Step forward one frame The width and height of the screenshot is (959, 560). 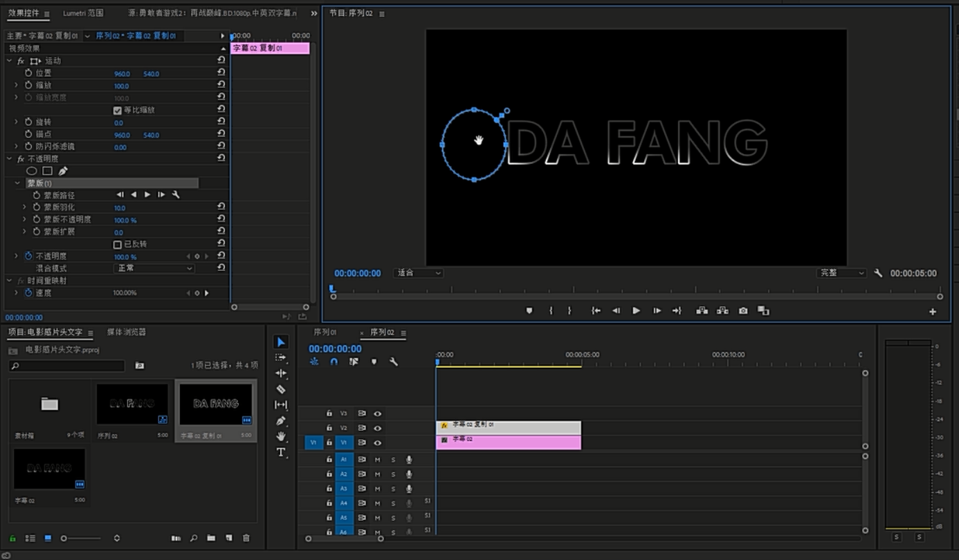coord(657,311)
